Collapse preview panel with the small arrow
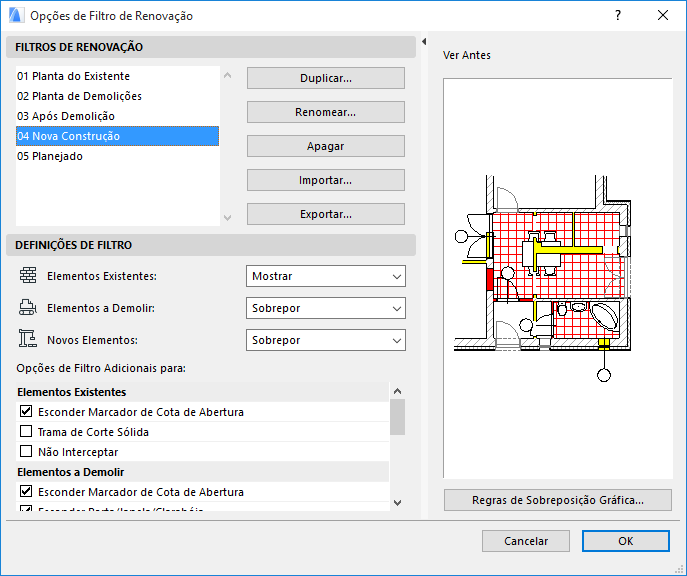 (x=424, y=42)
